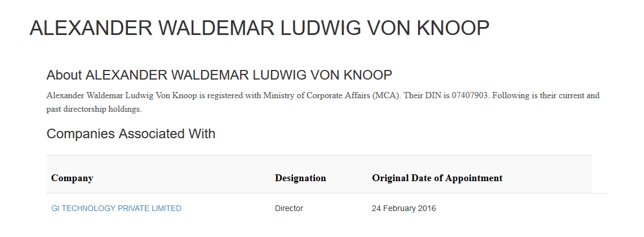Click the 24 February 2016 date cell
The width and height of the screenshot is (644, 237).
coord(404,208)
